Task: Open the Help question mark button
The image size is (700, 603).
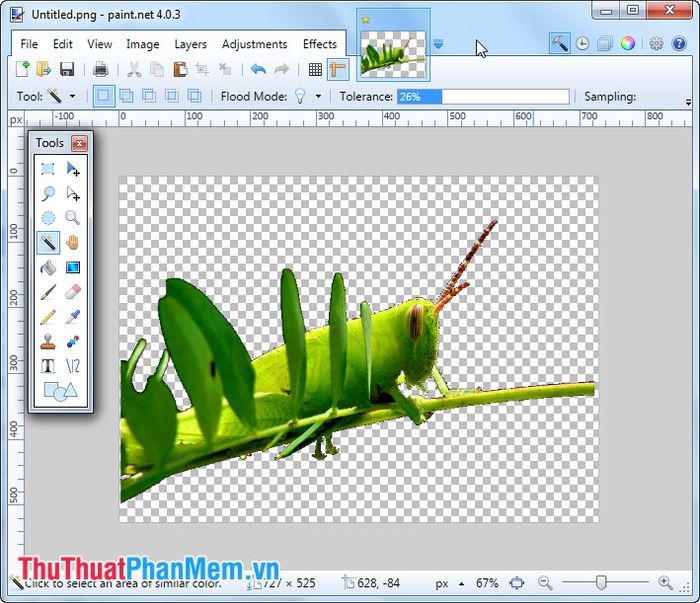Action: pyautogui.click(x=679, y=44)
